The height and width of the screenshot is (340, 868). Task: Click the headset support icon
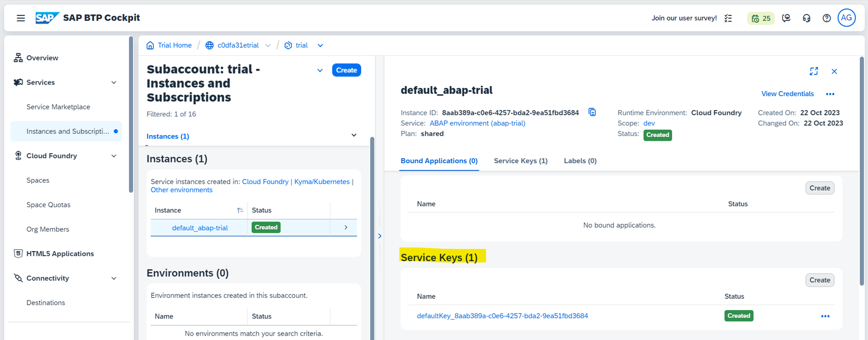pyautogui.click(x=806, y=18)
